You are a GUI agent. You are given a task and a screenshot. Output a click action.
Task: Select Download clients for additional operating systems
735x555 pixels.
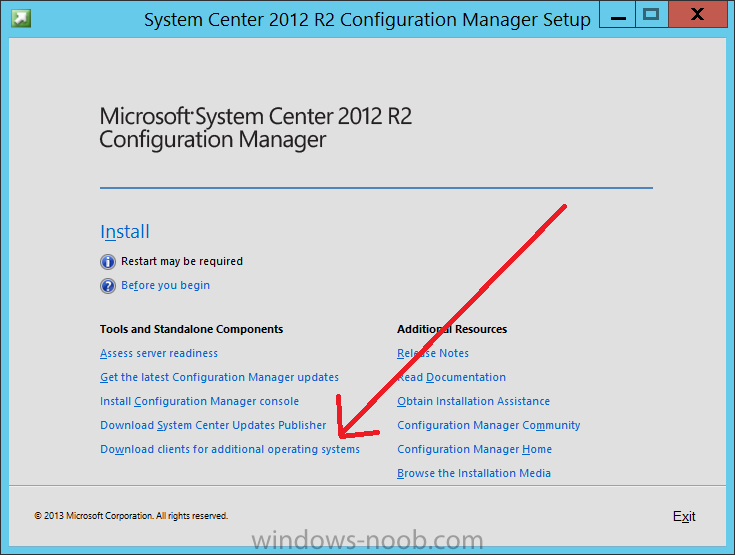230,449
